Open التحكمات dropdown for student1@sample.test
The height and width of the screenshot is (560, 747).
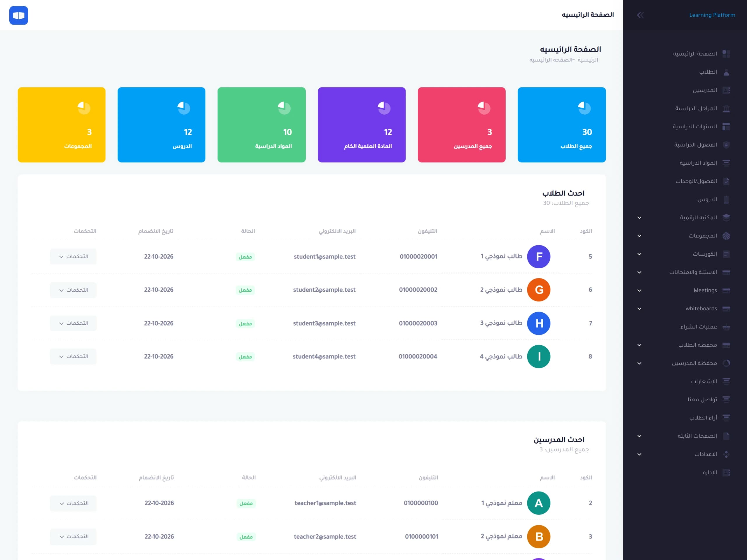tap(73, 257)
